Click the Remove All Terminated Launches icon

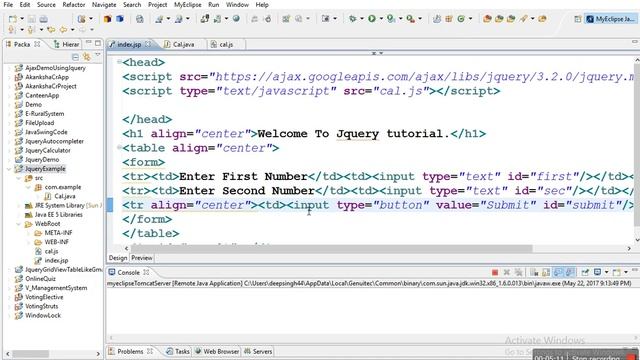(519, 272)
